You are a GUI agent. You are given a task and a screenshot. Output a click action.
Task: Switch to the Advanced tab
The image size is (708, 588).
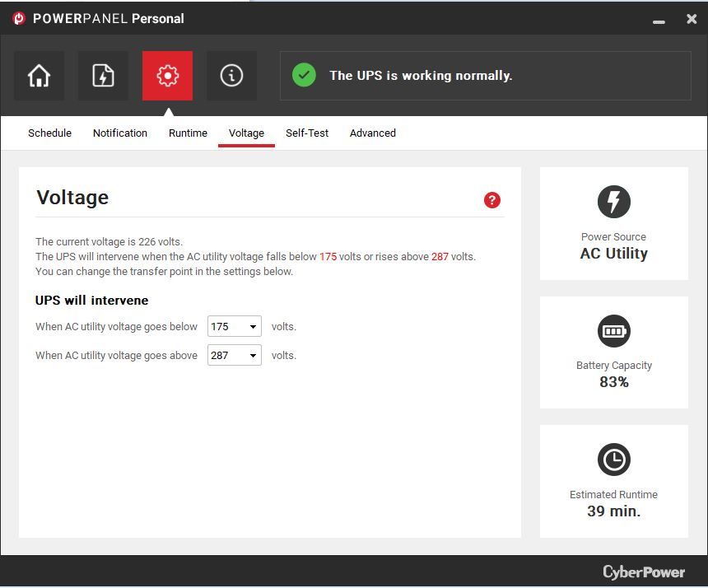372,133
